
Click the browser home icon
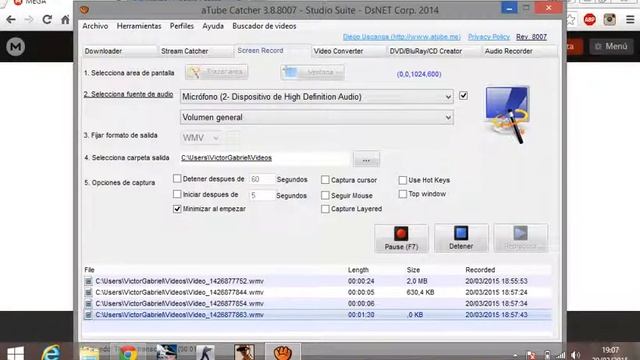[x=65, y=20]
